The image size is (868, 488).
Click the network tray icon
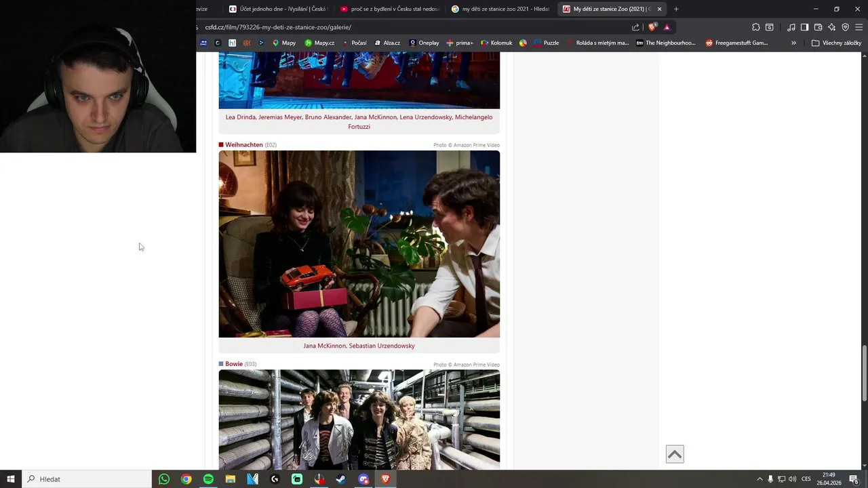pyautogui.click(x=781, y=479)
